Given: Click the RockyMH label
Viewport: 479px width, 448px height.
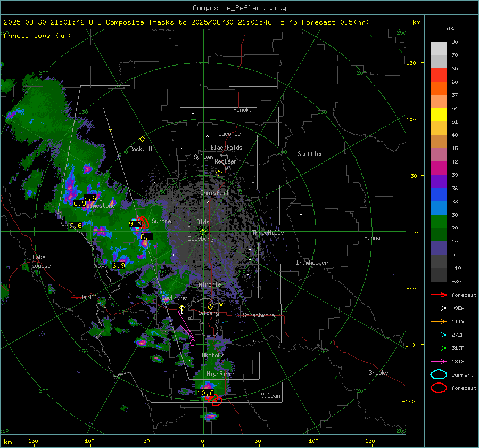Looking at the screenshot, I should click(x=141, y=149).
